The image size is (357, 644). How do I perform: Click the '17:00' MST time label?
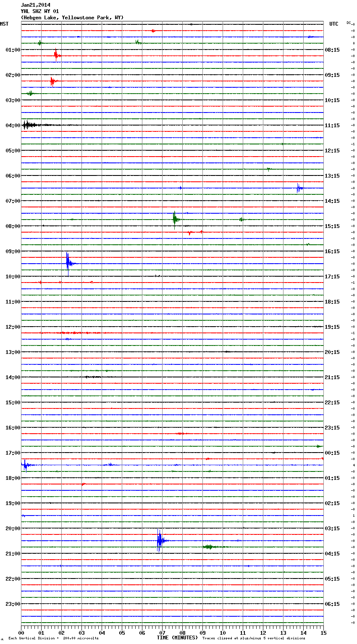[13, 453]
